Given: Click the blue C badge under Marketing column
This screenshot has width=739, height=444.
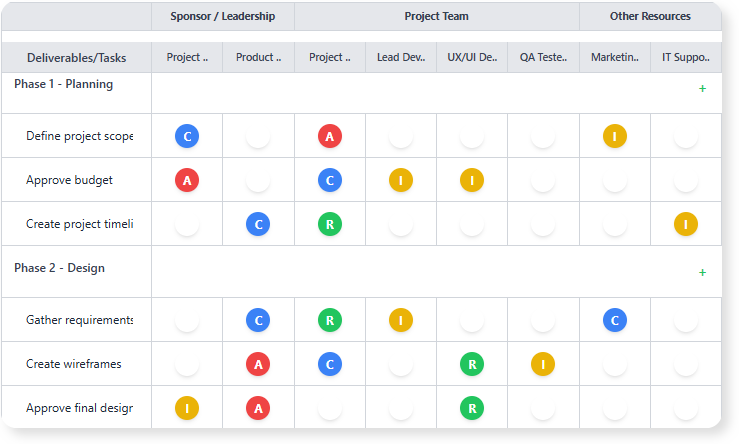Looking at the screenshot, I should pos(615,320).
